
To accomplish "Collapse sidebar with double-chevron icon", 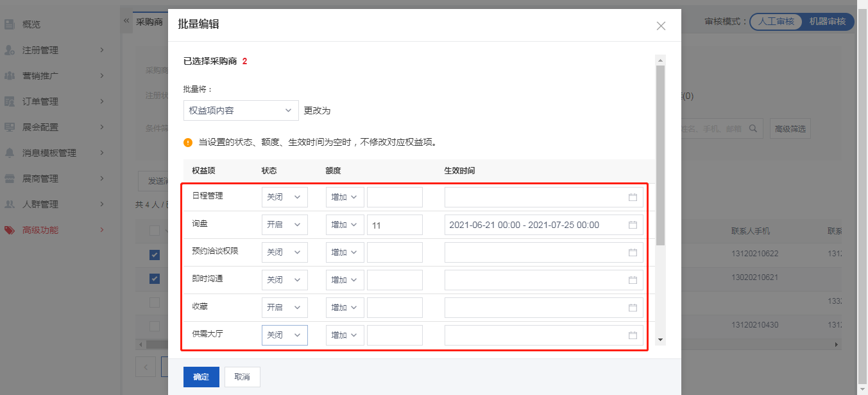I will (x=126, y=21).
